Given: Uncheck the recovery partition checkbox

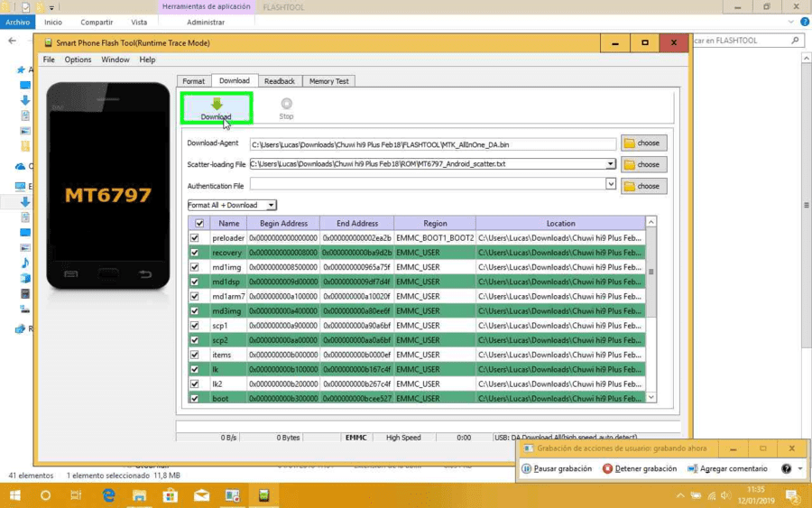Looking at the screenshot, I should [195, 253].
